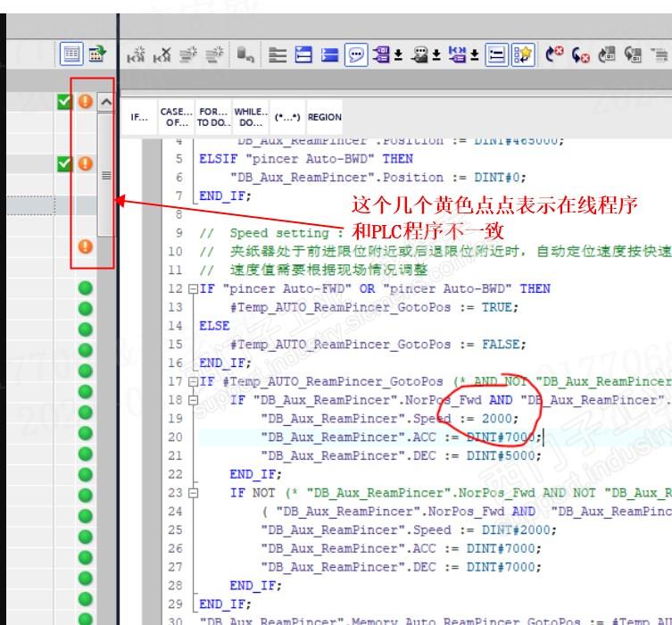Click the database reset arrow icon

pyautogui.click(x=245, y=54)
